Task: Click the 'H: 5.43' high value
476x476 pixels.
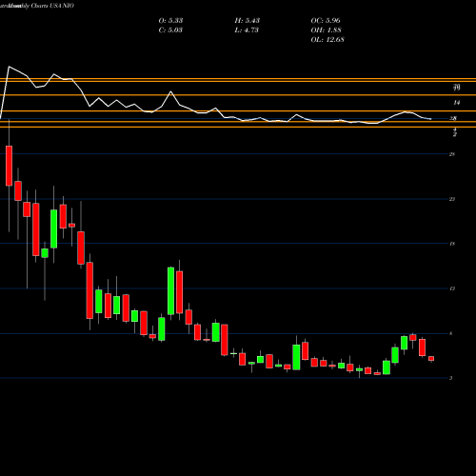Action: click(x=248, y=21)
